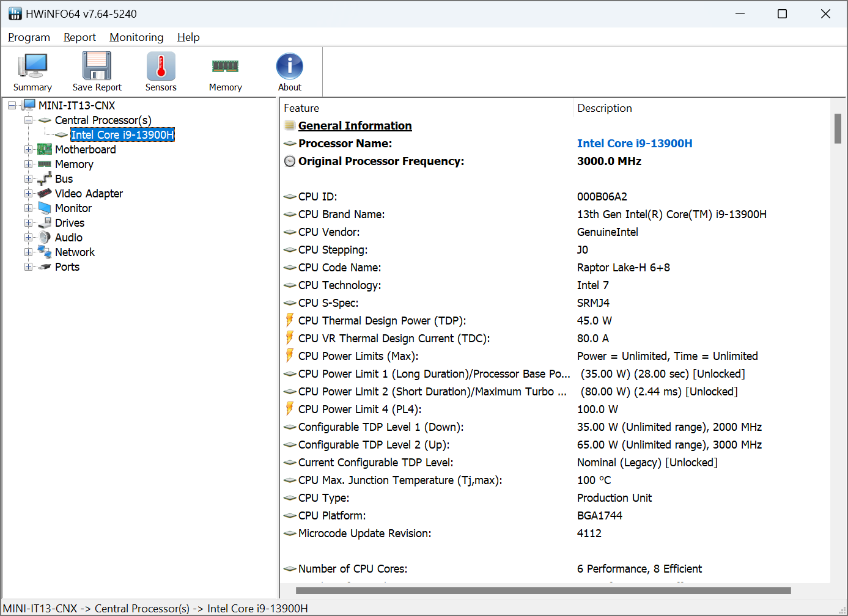Click the Bus tree node icon
848x616 pixels.
click(x=45, y=178)
